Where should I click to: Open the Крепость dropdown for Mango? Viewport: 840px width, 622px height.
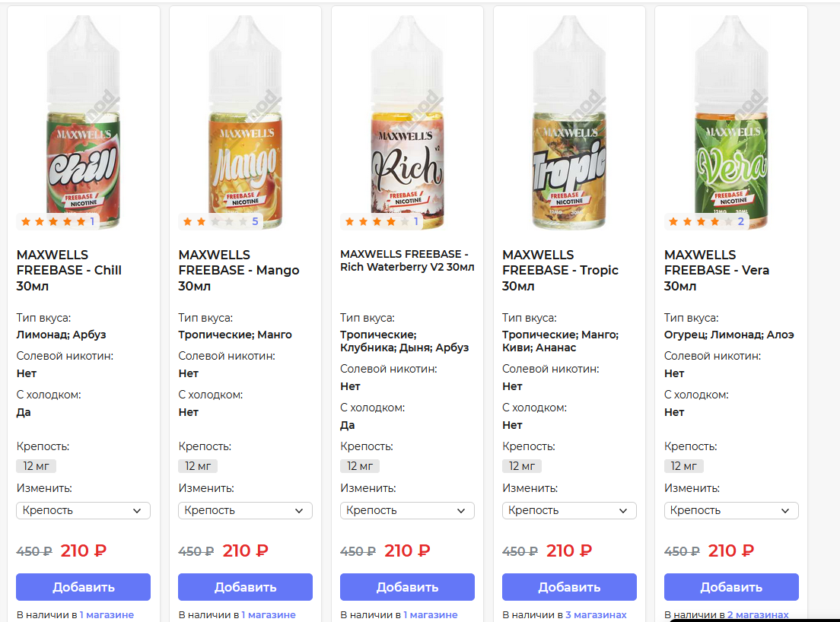245,510
